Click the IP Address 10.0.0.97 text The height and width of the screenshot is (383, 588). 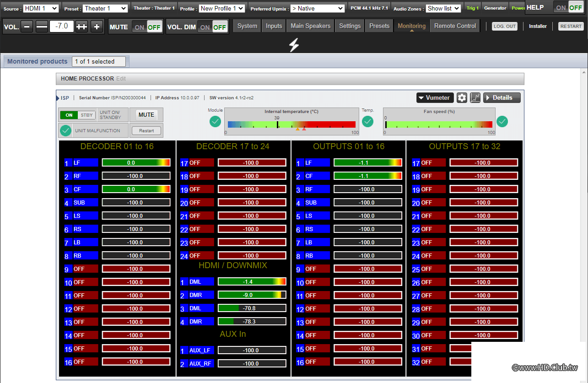pyautogui.click(x=178, y=97)
